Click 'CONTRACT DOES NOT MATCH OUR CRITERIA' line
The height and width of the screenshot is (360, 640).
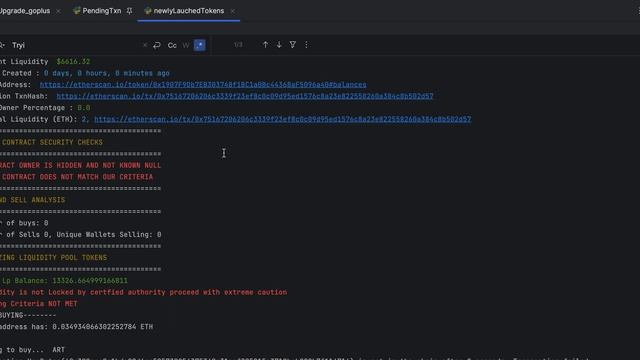pos(78,177)
